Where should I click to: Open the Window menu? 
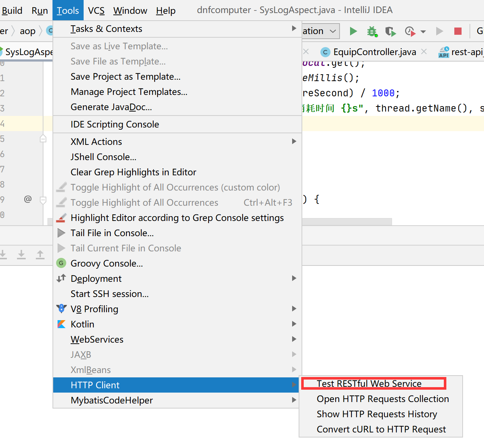click(130, 11)
